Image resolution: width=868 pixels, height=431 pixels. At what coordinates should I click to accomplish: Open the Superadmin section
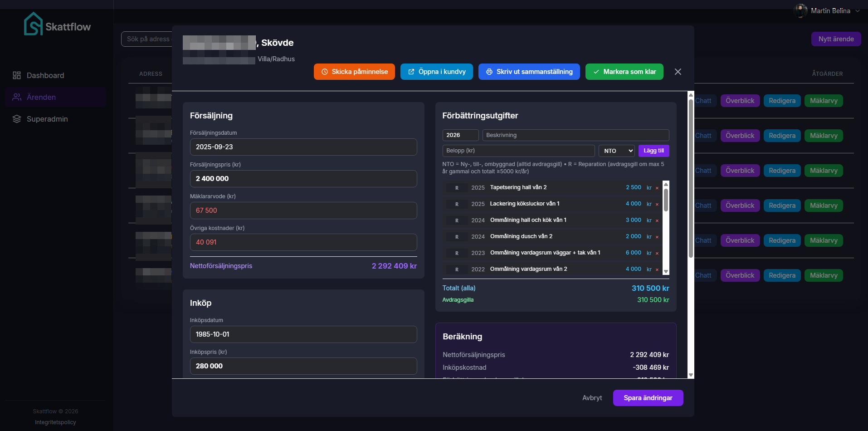pos(55,119)
